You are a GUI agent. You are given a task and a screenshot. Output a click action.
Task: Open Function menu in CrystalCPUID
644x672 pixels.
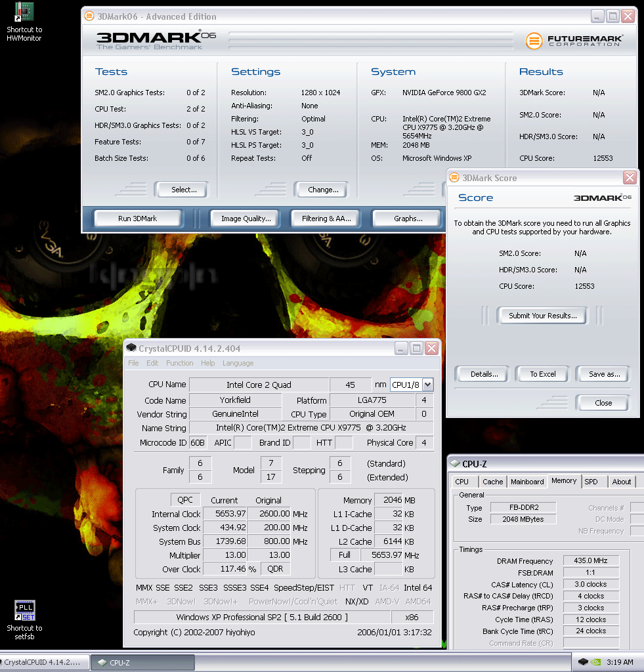(x=180, y=363)
